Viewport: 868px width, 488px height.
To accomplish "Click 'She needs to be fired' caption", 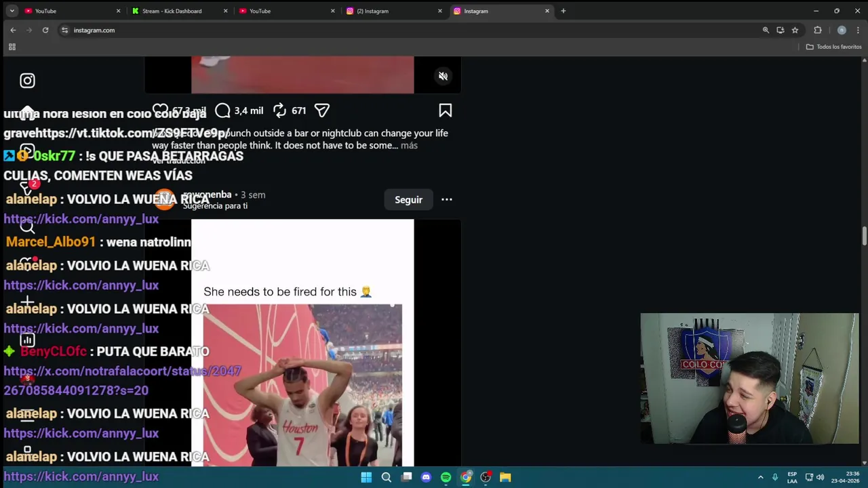I will pos(288,291).
